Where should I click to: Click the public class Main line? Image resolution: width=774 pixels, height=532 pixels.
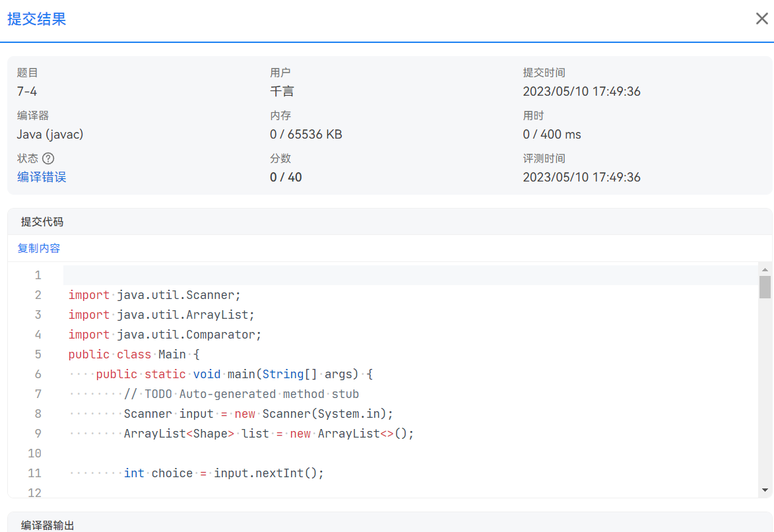coord(133,354)
